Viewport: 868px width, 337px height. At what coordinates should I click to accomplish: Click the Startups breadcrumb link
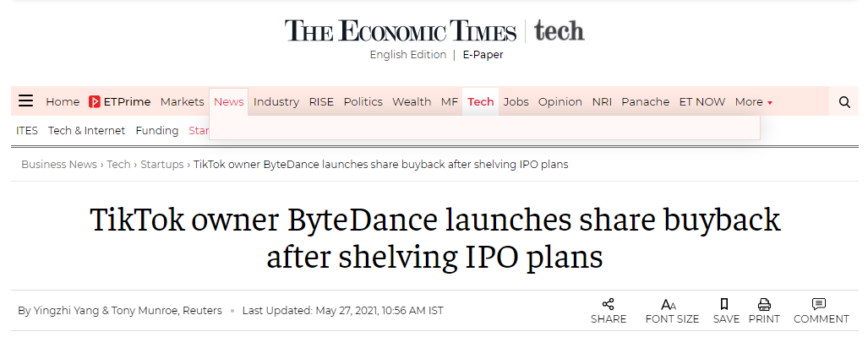click(161, 165)
